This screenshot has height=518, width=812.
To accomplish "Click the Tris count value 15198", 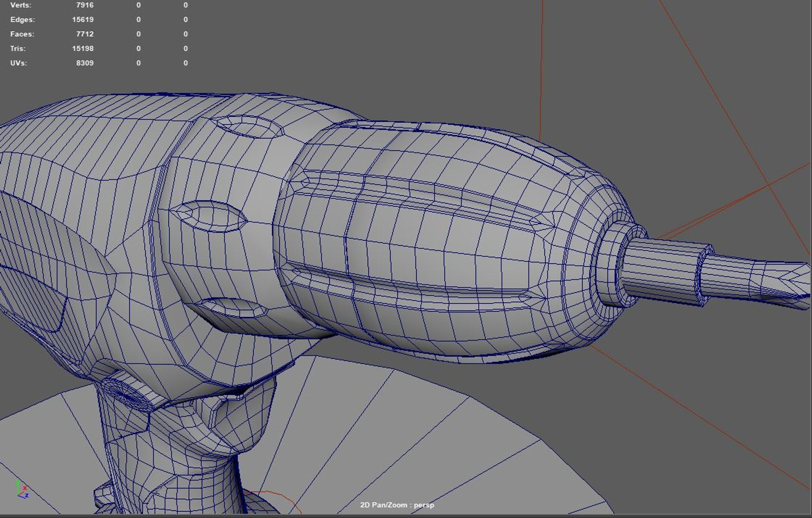I will click(83, 48).
